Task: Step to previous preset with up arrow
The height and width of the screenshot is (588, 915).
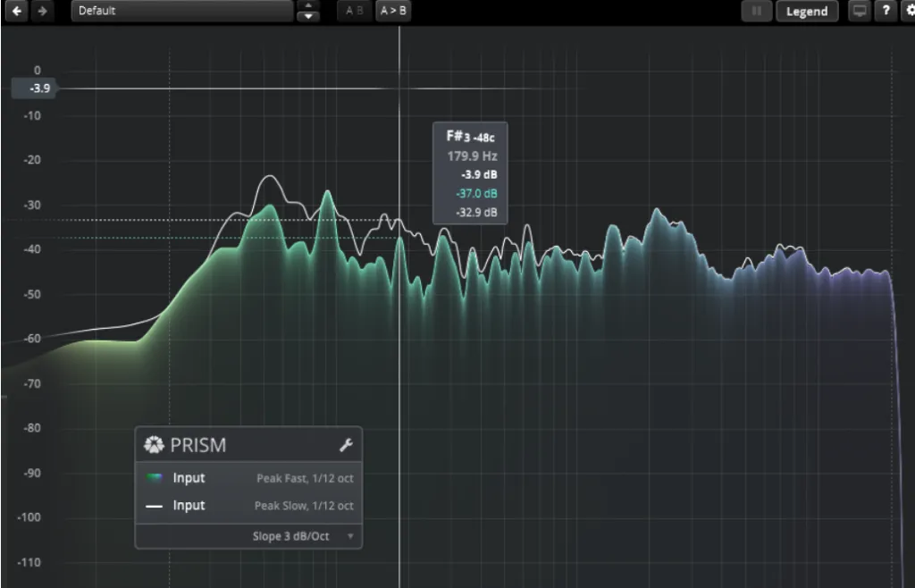Action: pyautogui.click(x=308, y=5)
